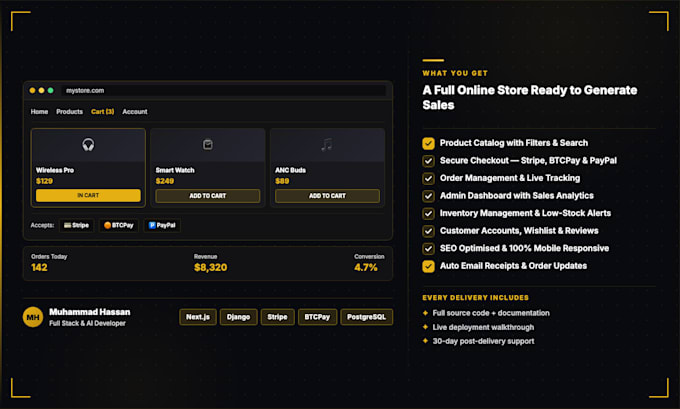The image size is (680, 409).
Task: Toggle Admin Dashboard with Sales Analytics checkbox
Action: click(x=428, y=196)
